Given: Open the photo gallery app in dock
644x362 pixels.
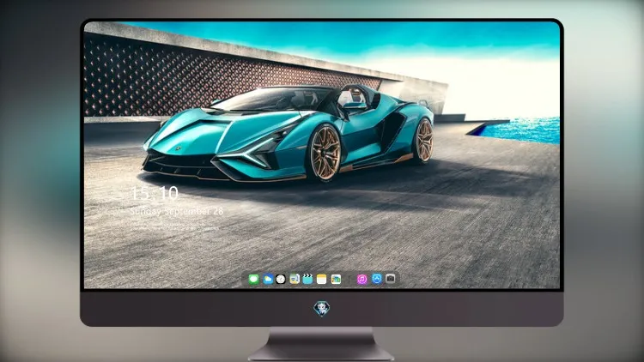Looking at the screenshot, I should [336, 280].
